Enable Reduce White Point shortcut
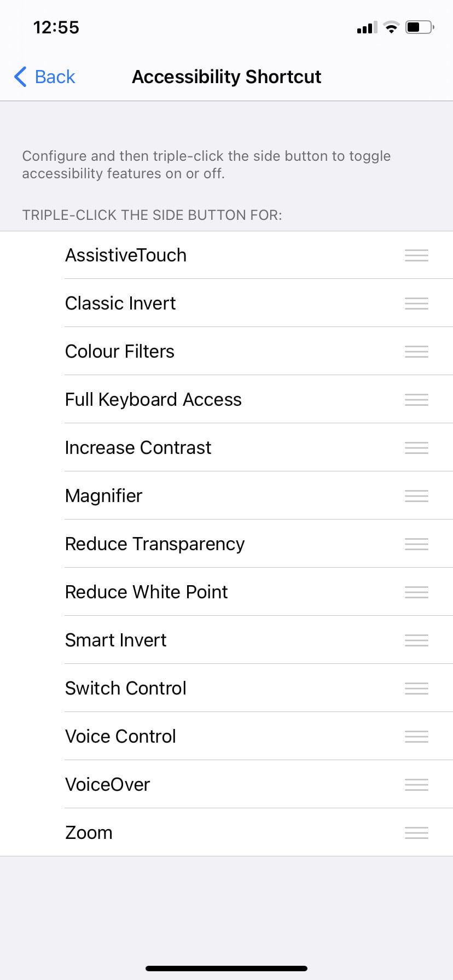 147,592
